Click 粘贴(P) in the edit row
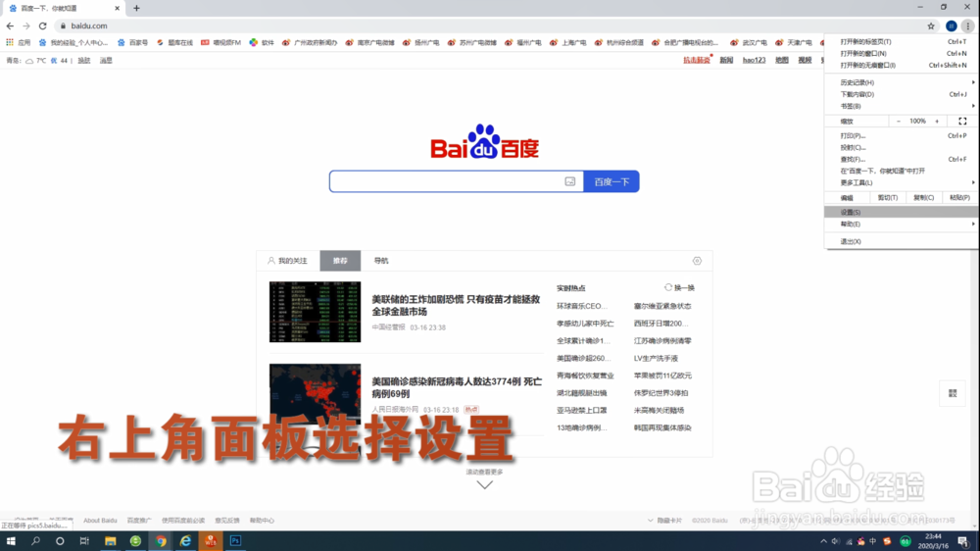Screen dimensions: 980x551 [960, 198]
